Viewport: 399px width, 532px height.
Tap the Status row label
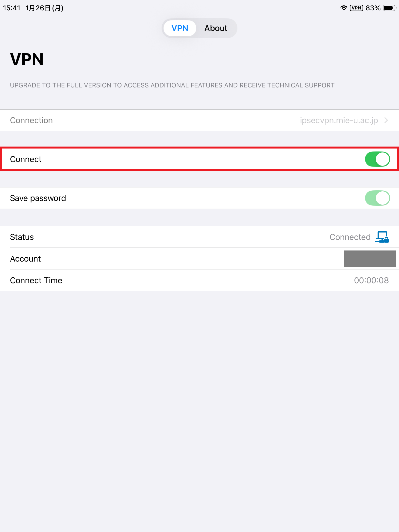tap(22, 237)
